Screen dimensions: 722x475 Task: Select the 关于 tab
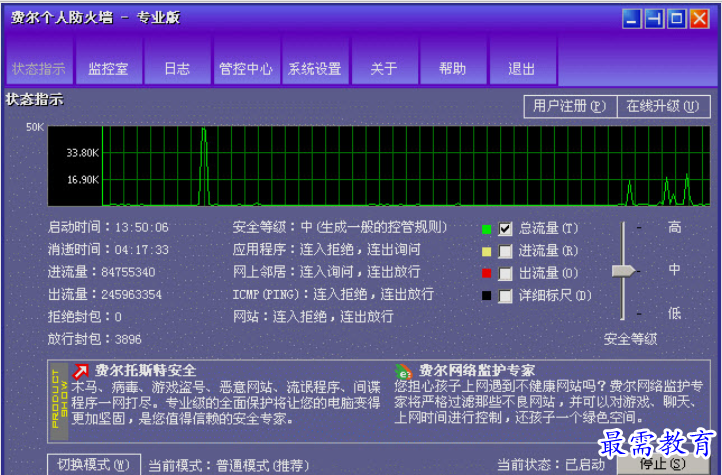[x=384, y=61]
